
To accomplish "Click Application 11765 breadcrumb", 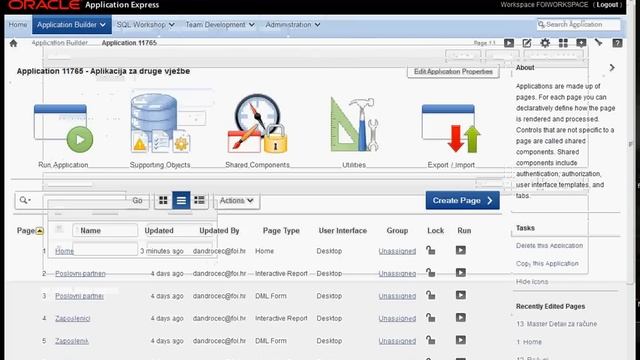I will [129, 43].
